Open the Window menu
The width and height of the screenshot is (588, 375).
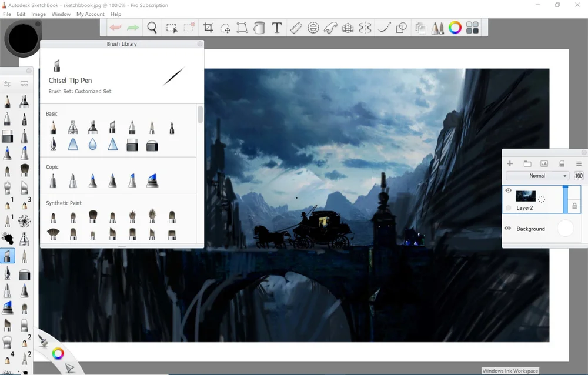(61, 14)
